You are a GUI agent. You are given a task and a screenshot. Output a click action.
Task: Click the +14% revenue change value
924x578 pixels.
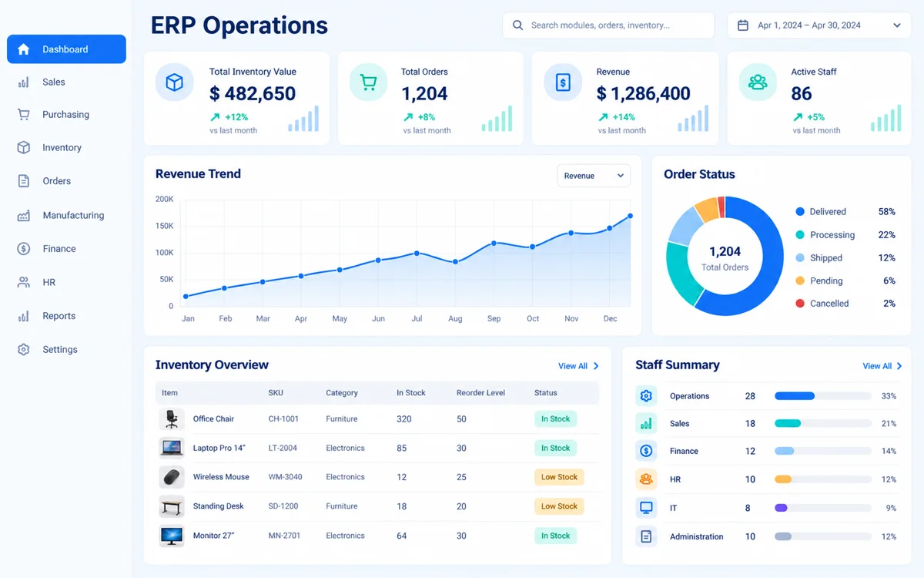(624, 117)
